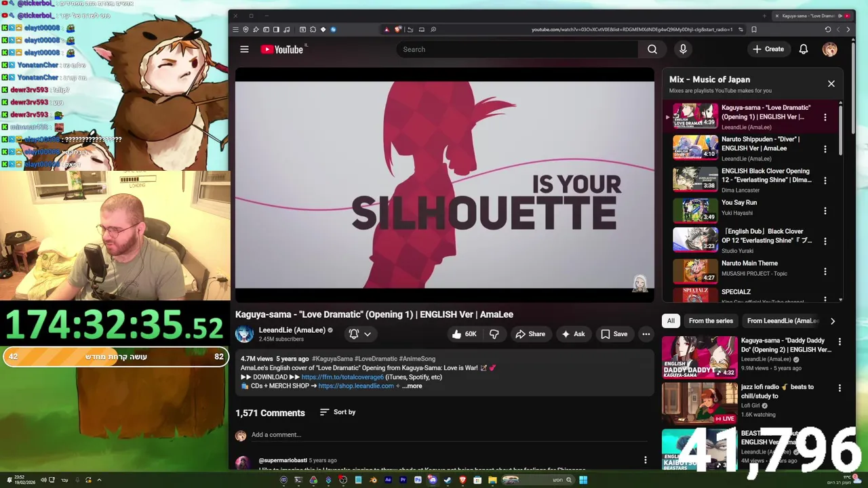
Task: Focus the YouTube search field
Action: tap(517, 49)
